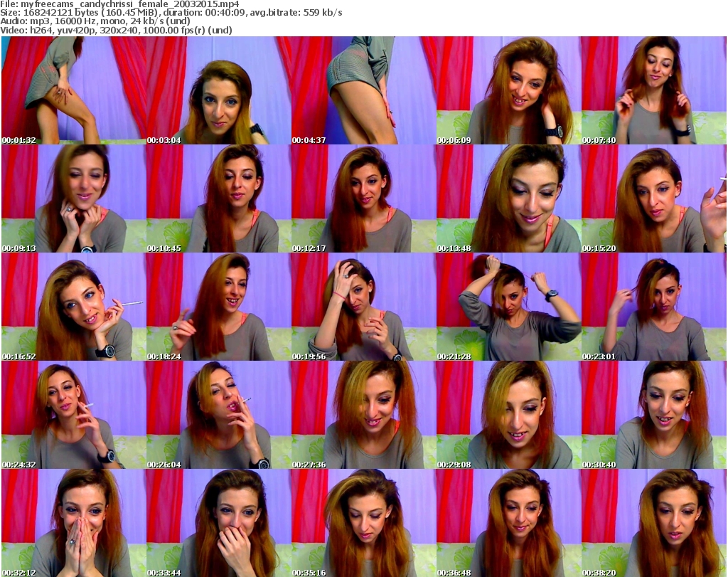
Task: Select the thumbnail stamped 00:04:37
Action: coord(363,90)
